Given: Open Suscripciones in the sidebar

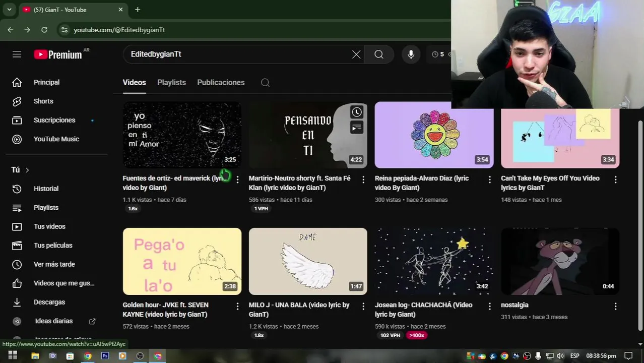Looking at the screenshot, I should pos(54,120).
